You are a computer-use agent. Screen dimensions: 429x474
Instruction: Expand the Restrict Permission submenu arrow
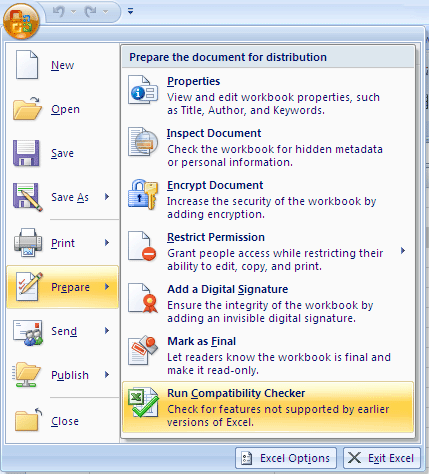point(403,251)
